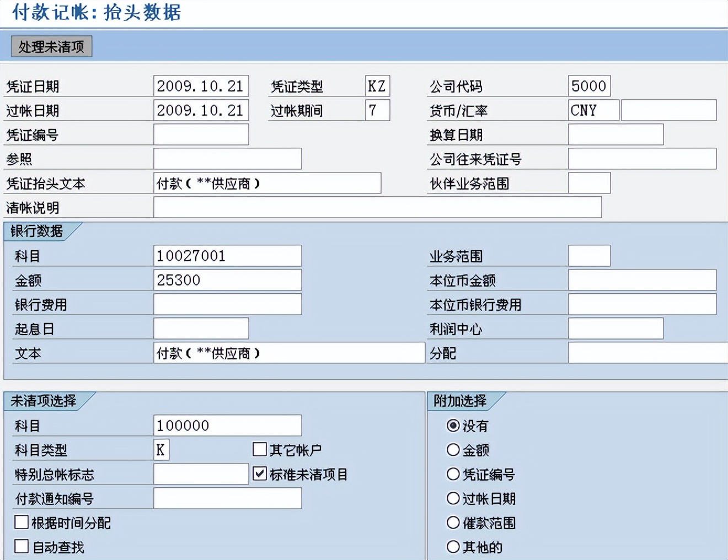Select the 其他的 radio option
728x560 pixels.
[453, 547]
